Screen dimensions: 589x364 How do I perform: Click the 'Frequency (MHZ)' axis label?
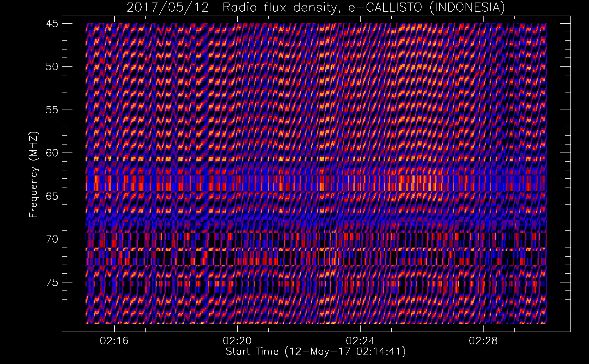point(33,174)
